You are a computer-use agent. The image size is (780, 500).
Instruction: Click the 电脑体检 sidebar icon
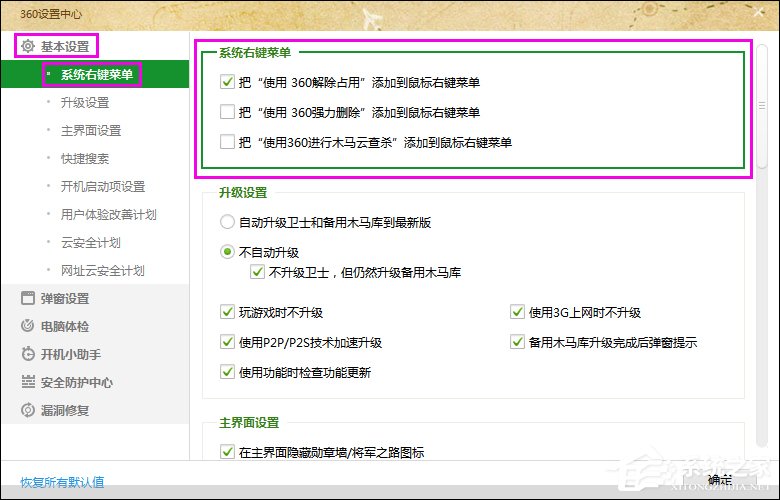28,326
